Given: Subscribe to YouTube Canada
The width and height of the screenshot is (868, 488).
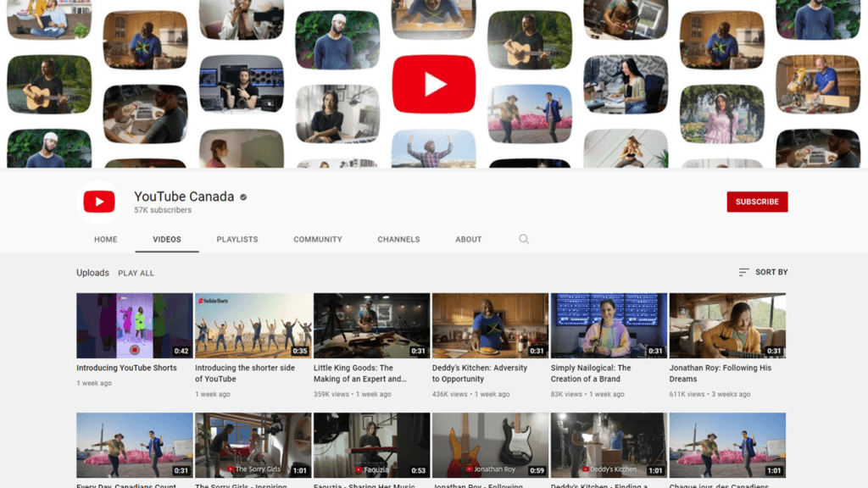Looking at the screenshot, I should point(757,202).
